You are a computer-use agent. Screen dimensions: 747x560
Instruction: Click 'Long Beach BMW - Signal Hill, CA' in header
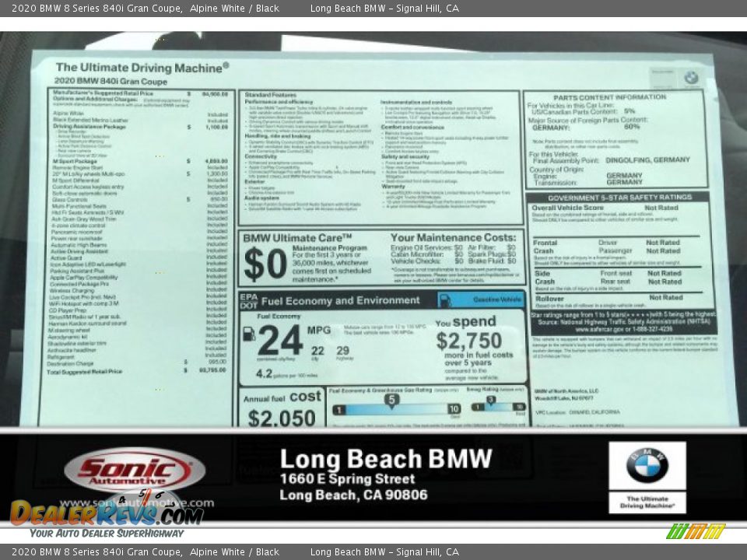pyautogui.click(x=384, y=9)
